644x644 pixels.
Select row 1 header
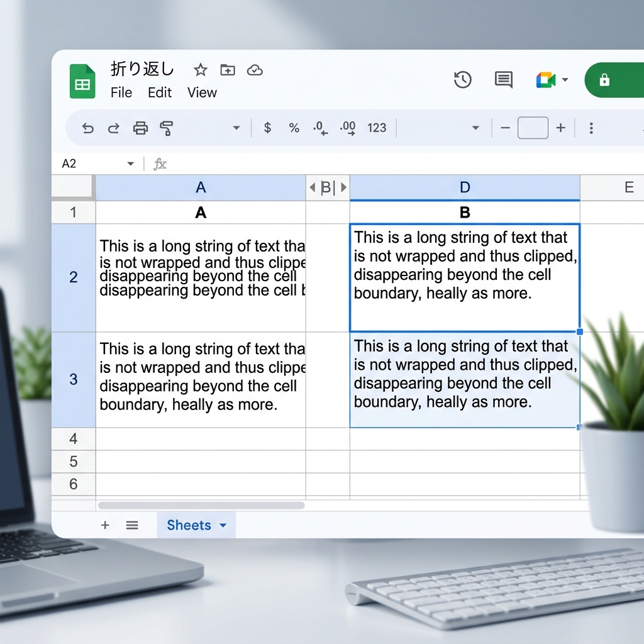74,213
